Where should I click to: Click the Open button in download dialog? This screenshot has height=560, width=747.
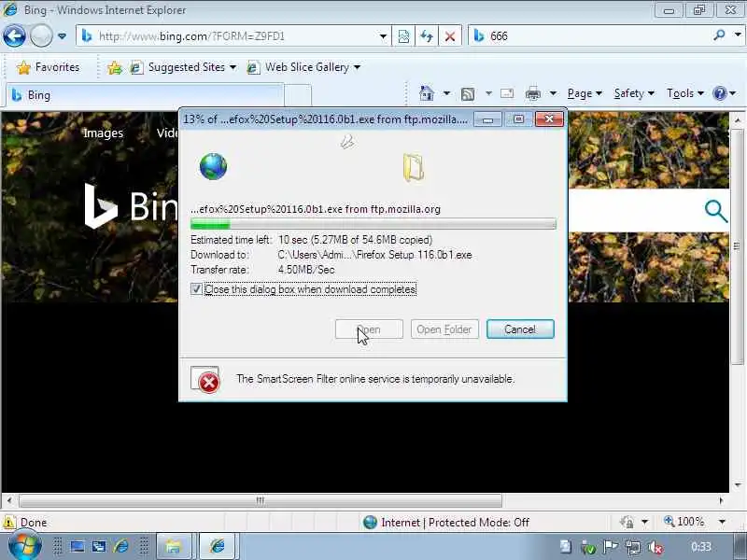pos(369,329)
